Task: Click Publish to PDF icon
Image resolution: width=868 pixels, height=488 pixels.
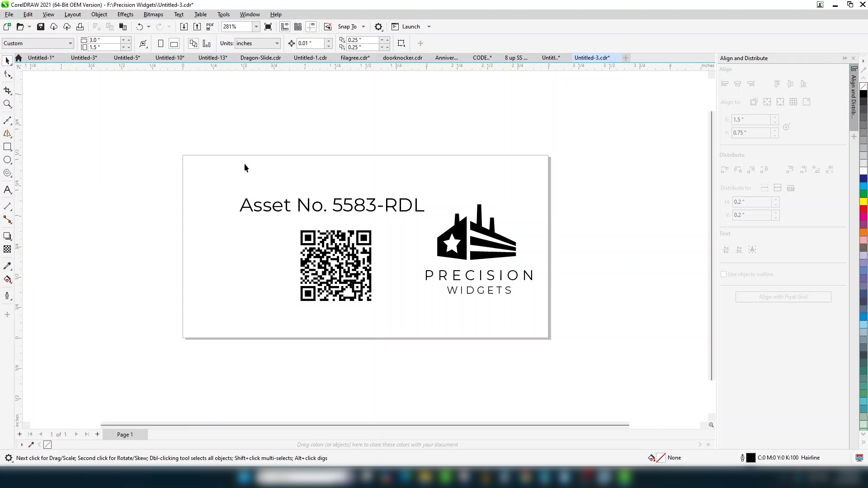Action: pyautogui.click(x=210, y=27)
